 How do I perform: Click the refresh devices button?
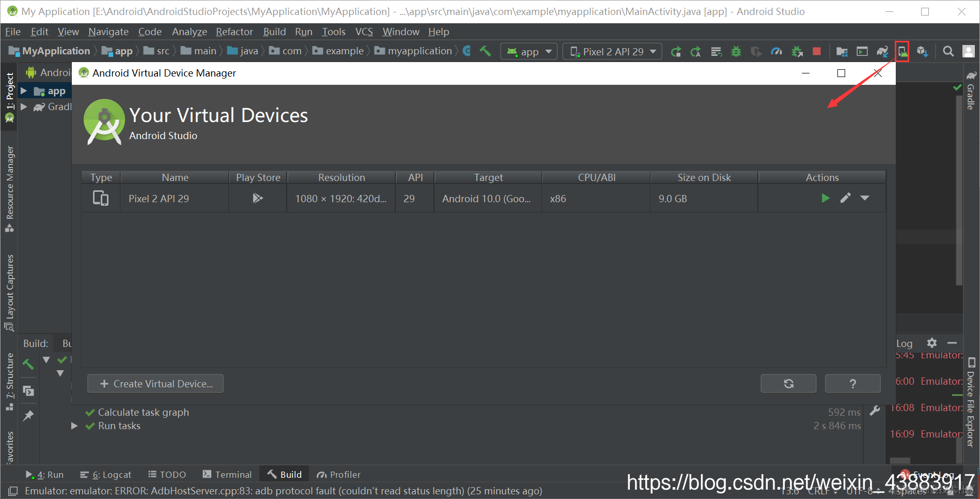(788, 384)
